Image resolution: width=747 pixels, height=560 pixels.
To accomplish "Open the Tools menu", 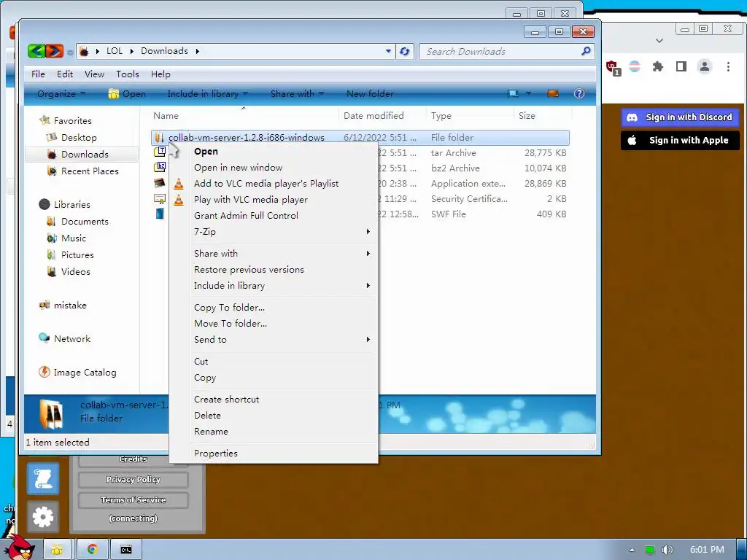I will pyautogui.click(x=128, y=74).
